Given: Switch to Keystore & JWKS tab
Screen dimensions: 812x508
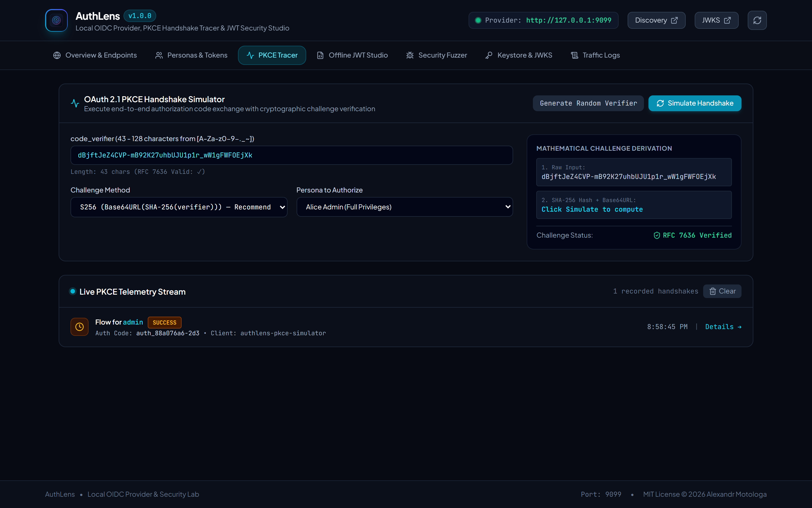Looking at the screenshot, I should [x=518, y=55].
